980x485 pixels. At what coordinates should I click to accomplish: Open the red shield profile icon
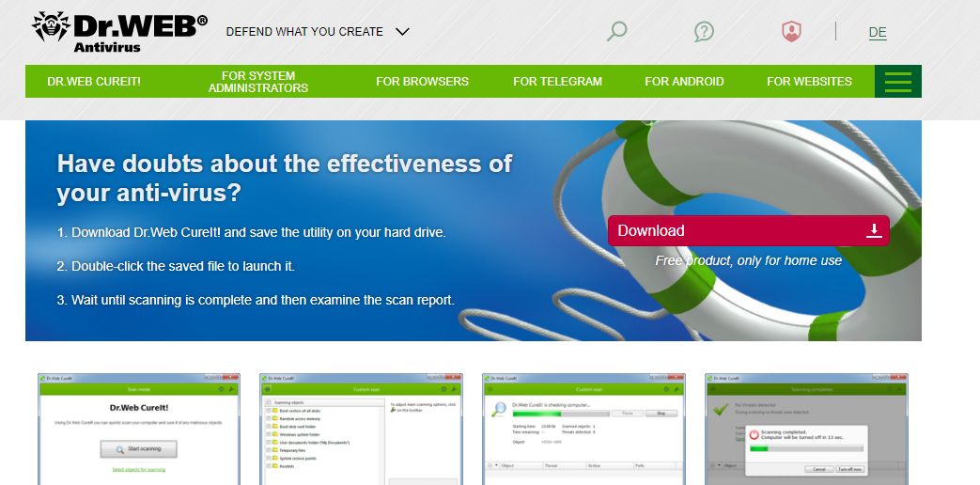[791, 31]
